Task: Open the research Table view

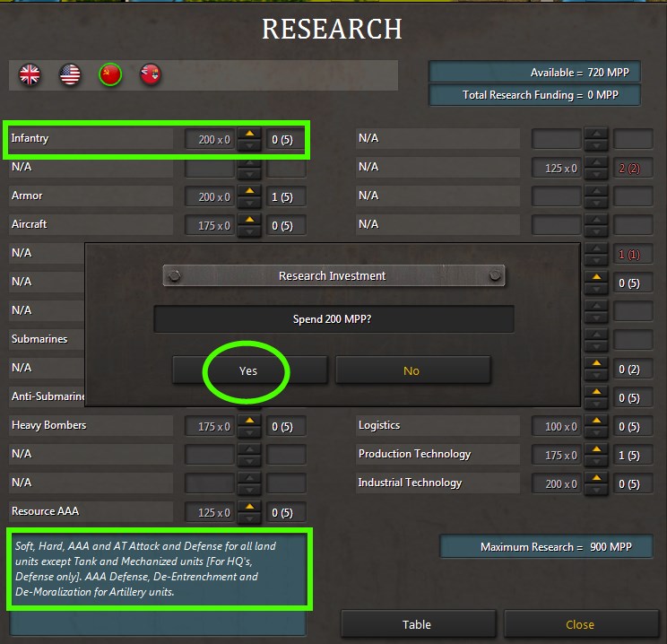Action: (418, 624)
